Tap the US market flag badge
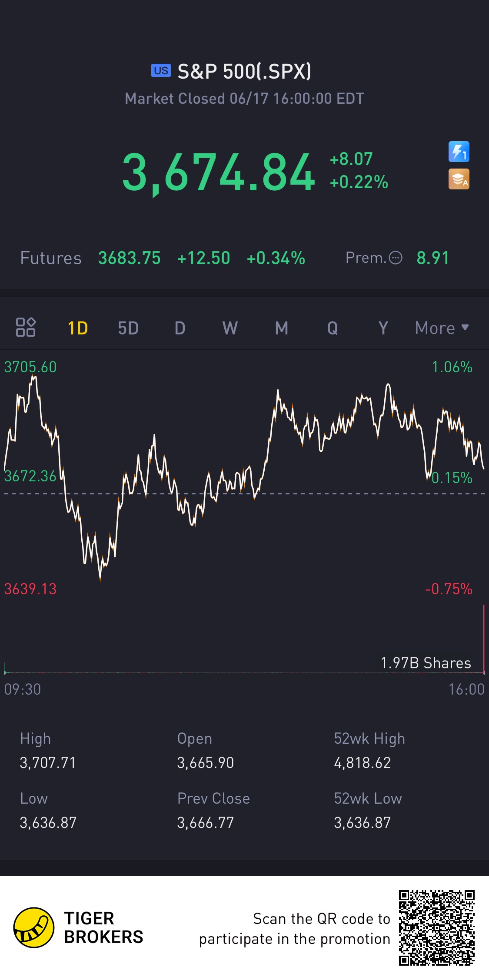Image resolution: width=489 pixels, height=980 pixels. tap(161, 70)
